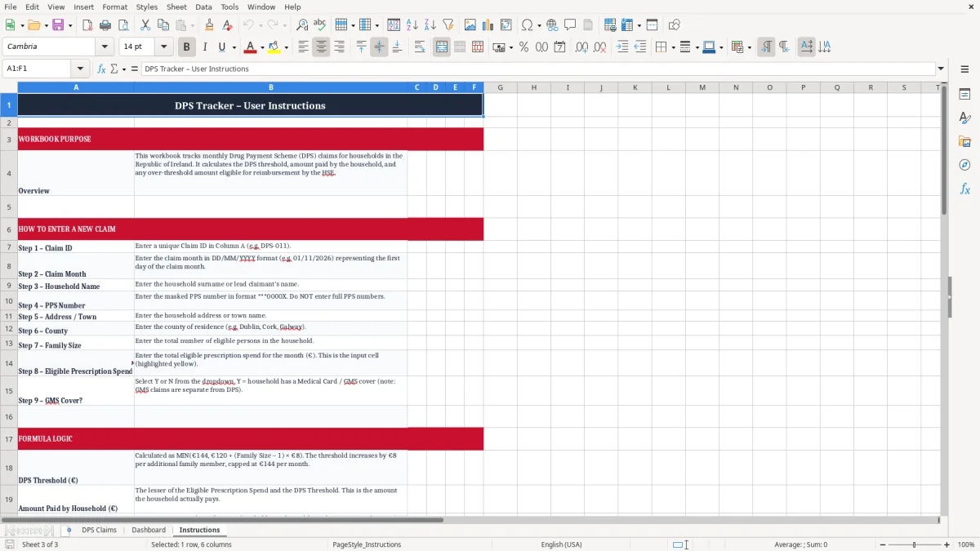Toggle Center Vertically alignment

point(379,47)
